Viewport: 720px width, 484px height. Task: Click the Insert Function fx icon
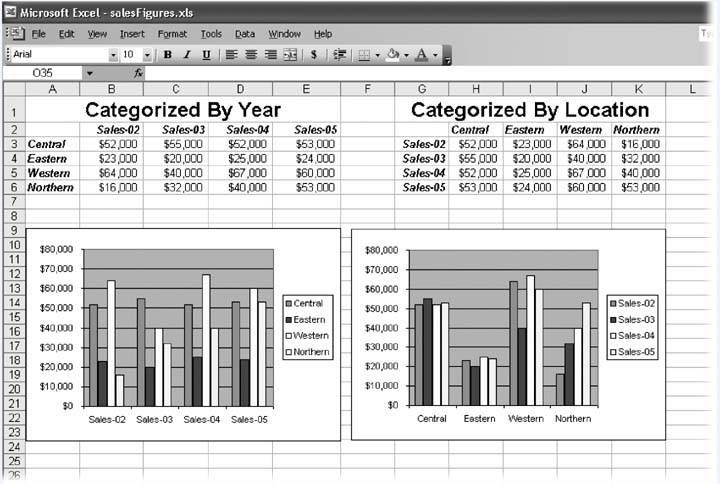(138, 73)
